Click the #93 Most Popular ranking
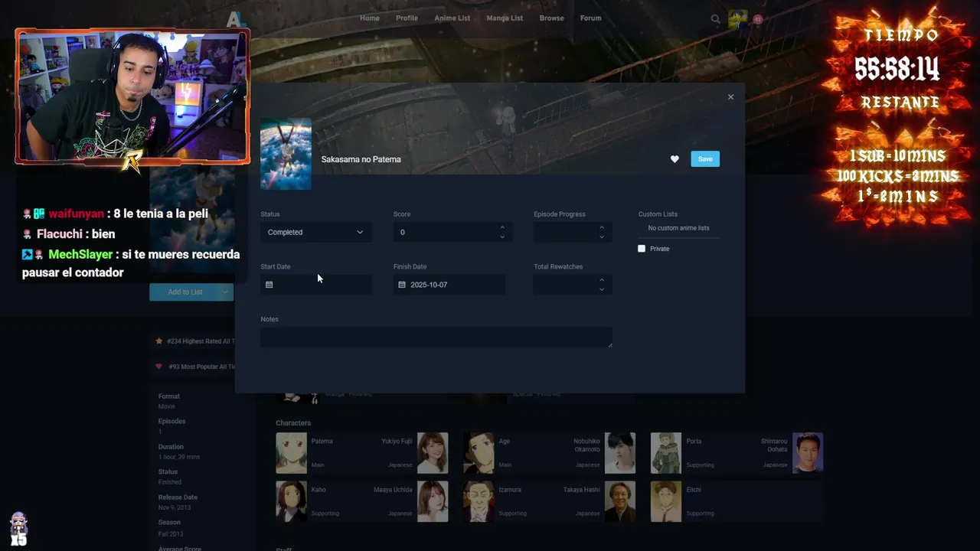The width and height of the screenshot is (980, 551). pyautogui.click(x=195, y=367)
